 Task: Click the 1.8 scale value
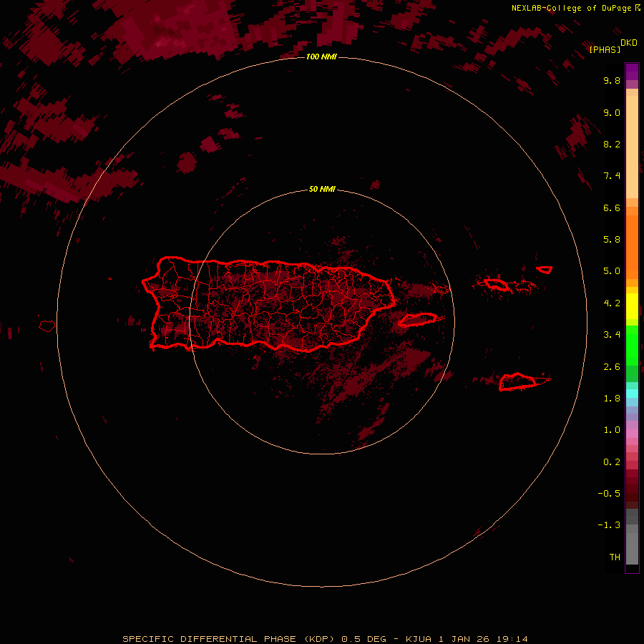pos(612,399)
